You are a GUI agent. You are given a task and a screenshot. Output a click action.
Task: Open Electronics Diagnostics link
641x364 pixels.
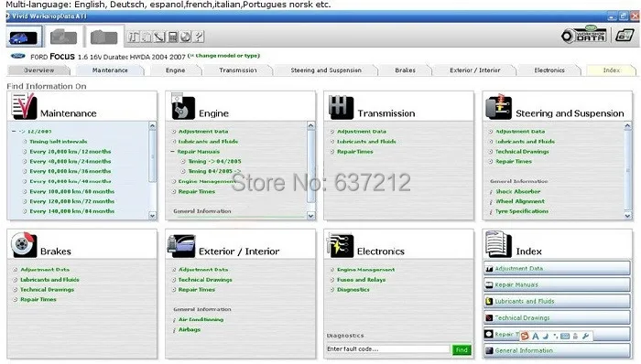[353, 290]
